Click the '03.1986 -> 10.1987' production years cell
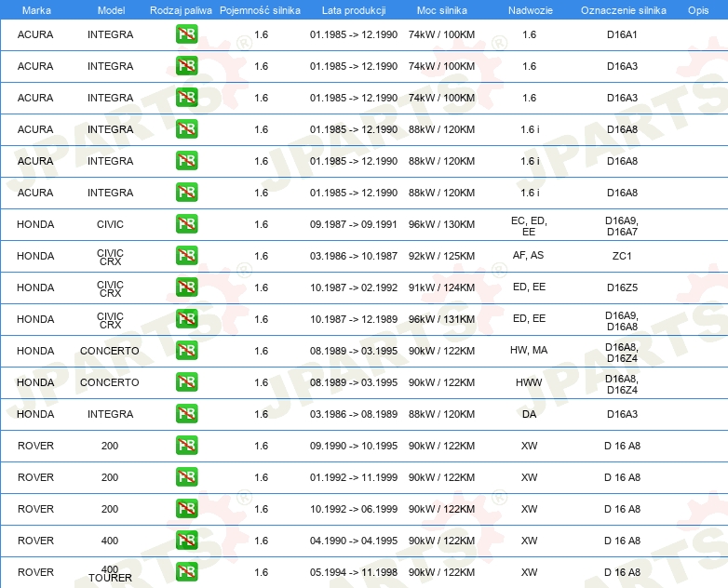Image resolution: width=728 pixels, height=588 pixels. tap(354, 256)
